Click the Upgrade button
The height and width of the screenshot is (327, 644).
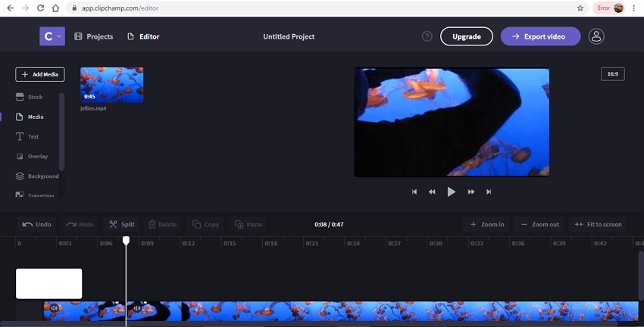click(x=466, y=36)
